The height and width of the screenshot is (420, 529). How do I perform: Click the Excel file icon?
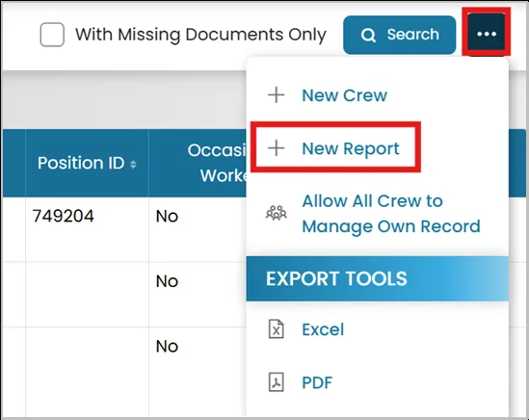click(x=277, y=328)
